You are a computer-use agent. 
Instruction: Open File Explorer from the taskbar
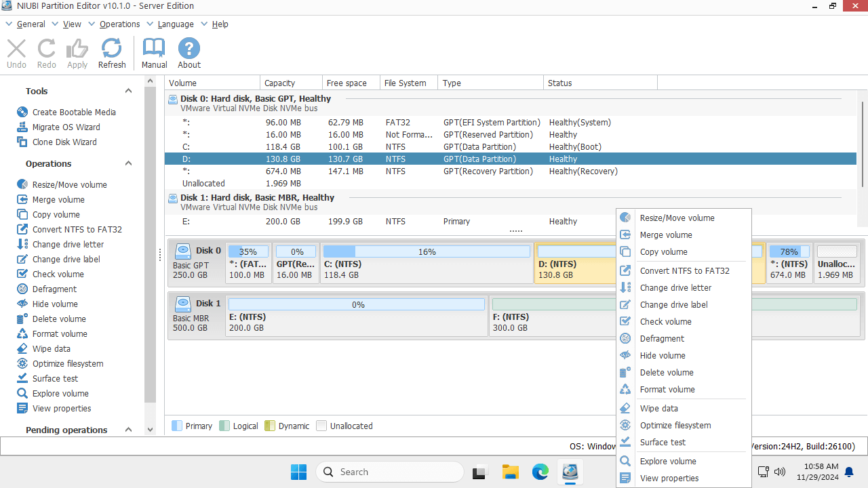(510, 472)
